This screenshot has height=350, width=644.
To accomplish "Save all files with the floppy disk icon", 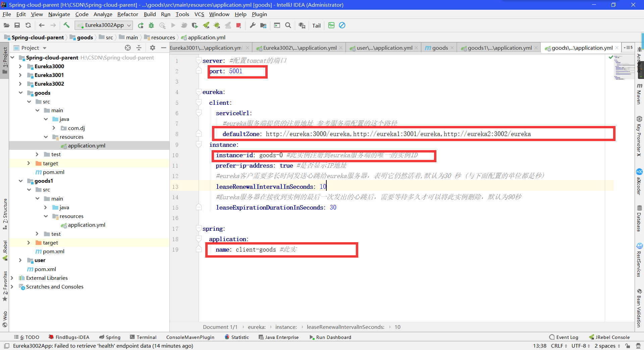I will tap(17, 25).
